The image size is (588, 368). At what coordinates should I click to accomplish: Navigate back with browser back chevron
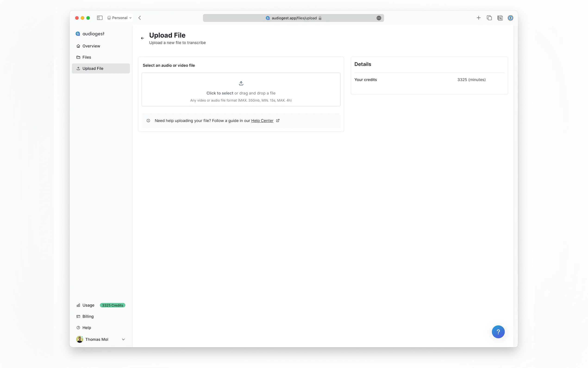[140, 18]
